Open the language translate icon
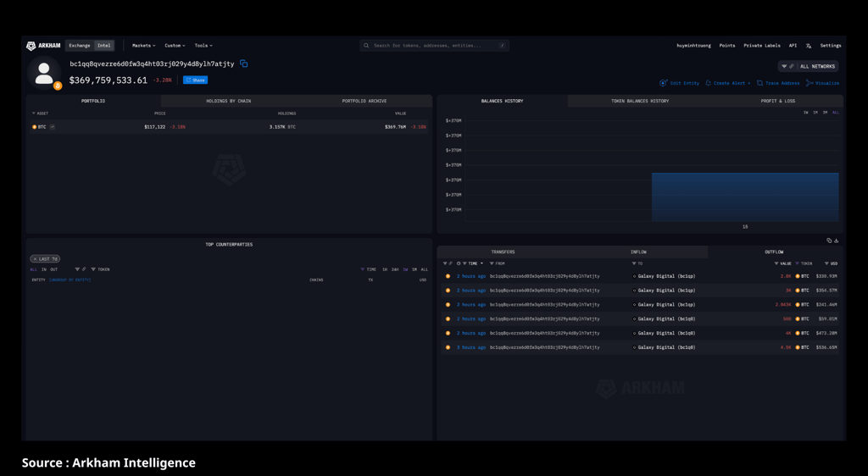This screenshot has width=868, height=476. [808, 46]
